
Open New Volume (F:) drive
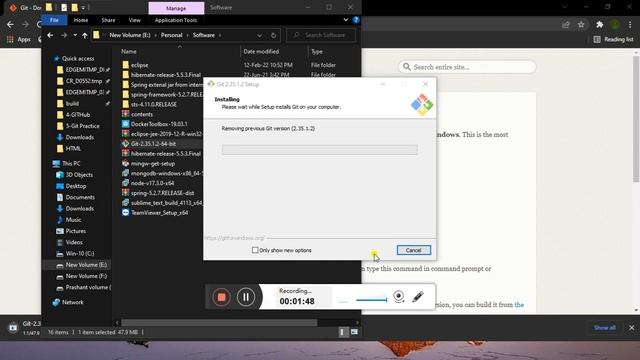click(x=86, y=276)
